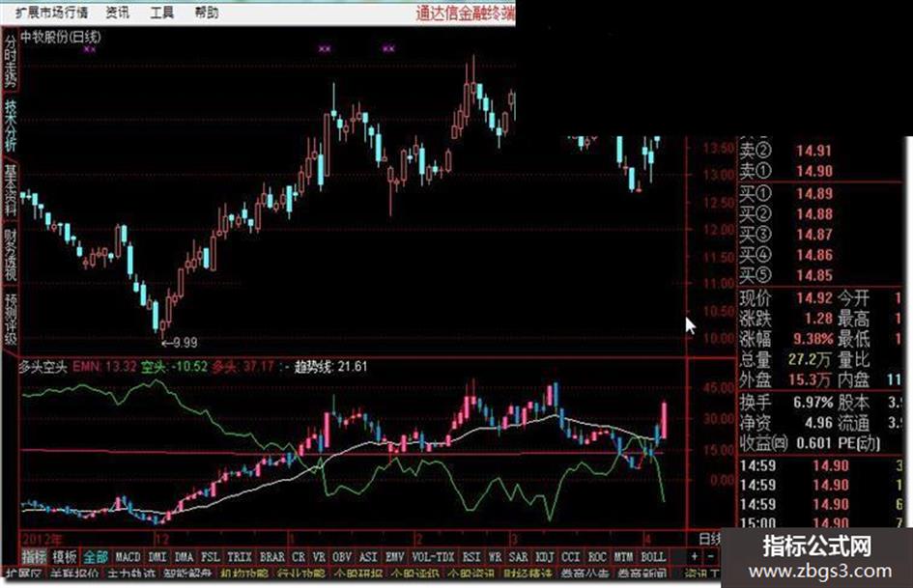Viewport: 913px width, 588px height.
Task: Apply the DMA indicator
Action: (184, 557)
